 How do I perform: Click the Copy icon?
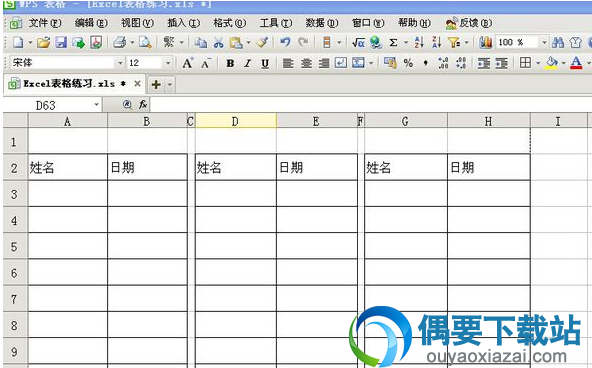coord(200,42)
